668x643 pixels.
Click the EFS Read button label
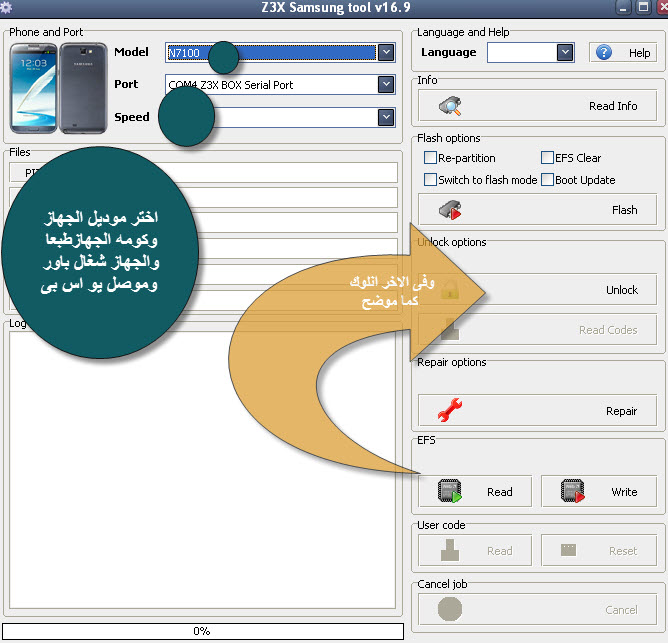point(499,492)
